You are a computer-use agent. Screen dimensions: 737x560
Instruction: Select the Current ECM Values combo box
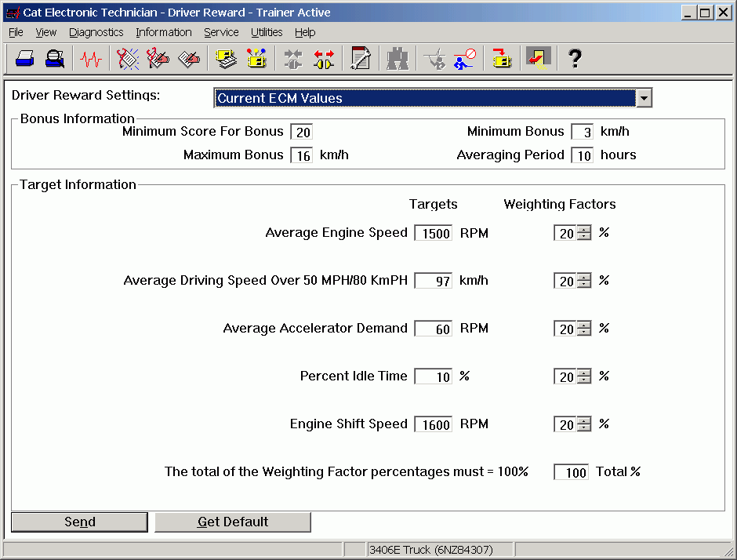point(424,98)
